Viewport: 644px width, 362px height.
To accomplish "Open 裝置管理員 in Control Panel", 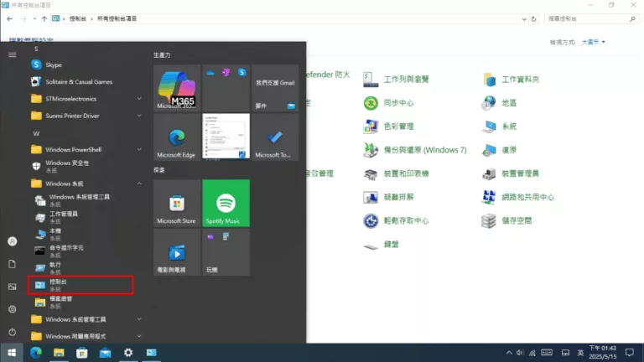I will [520, 173].
